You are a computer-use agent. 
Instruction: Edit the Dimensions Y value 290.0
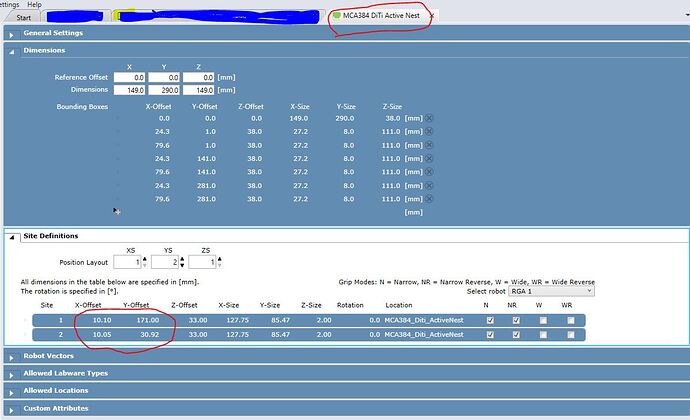pyautogui.click(x=164, y=90)
